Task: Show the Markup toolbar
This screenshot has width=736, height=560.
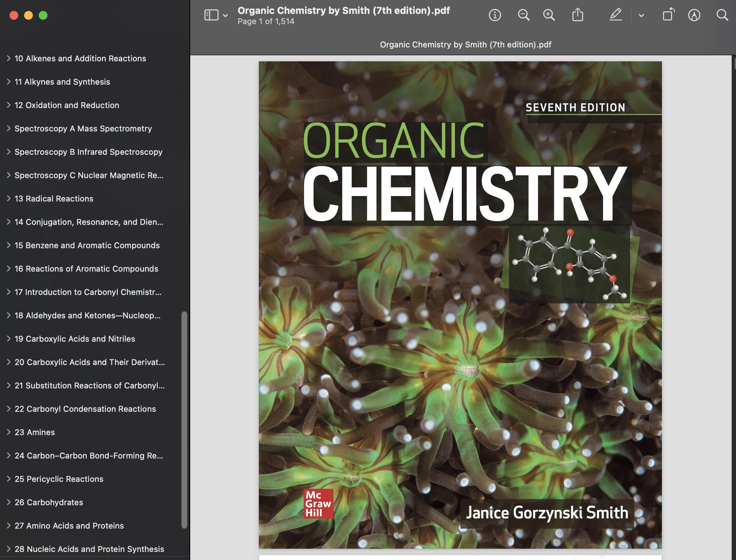Action: [x=694, y=15]
